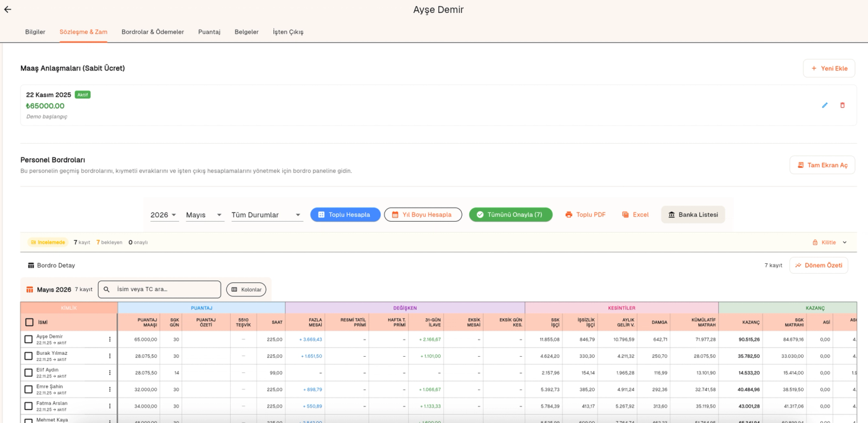The height and width of the screenshot is (423, 868).
Task: Tick the checkbox for Fatma Arslan
Action: pyautogui.click(x=29, y=406)
